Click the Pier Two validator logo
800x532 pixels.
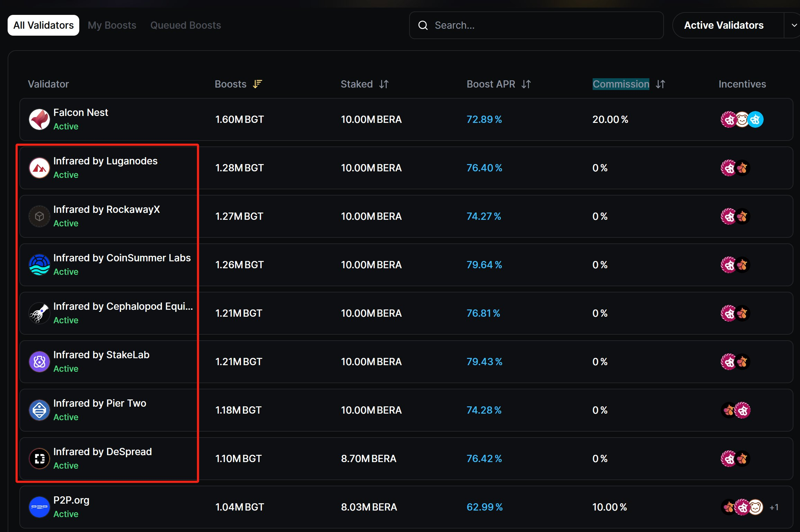pos(39,410)
